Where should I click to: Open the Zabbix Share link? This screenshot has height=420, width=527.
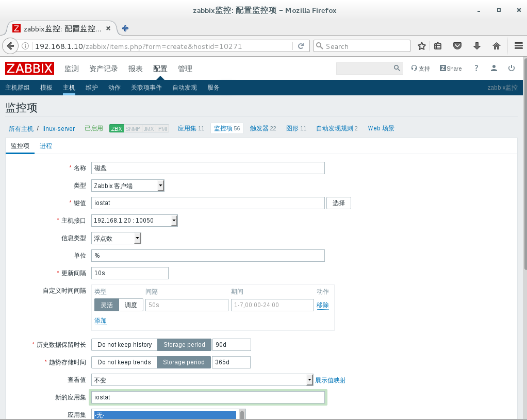[451, 68]
